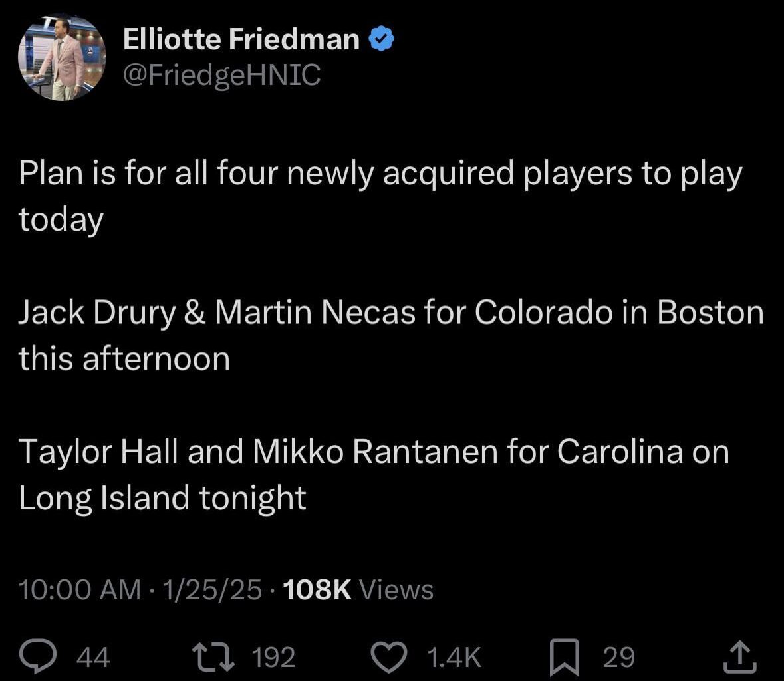Open the 44 replies count
Viewport: 784px width, 681px height.
[x=95, y=657]
